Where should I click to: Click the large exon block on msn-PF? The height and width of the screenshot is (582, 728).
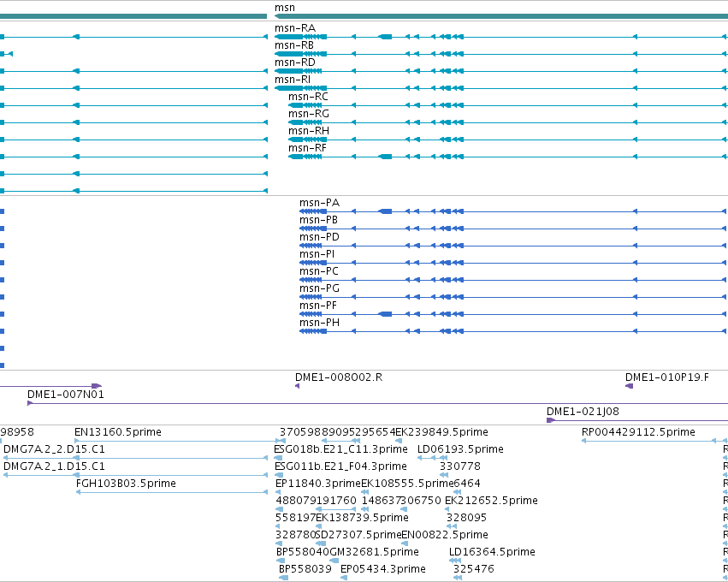point(385,314)
